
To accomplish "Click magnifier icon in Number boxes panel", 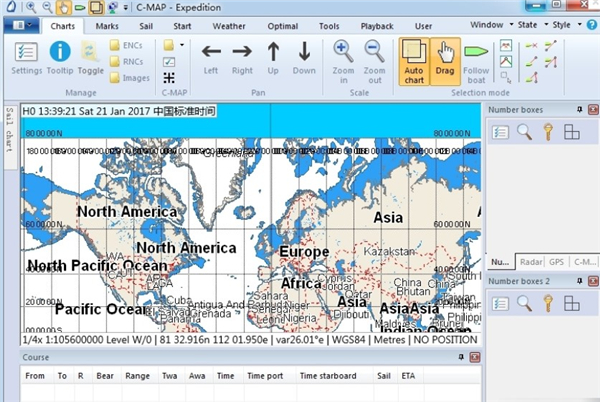I will [x=524, y=132].
